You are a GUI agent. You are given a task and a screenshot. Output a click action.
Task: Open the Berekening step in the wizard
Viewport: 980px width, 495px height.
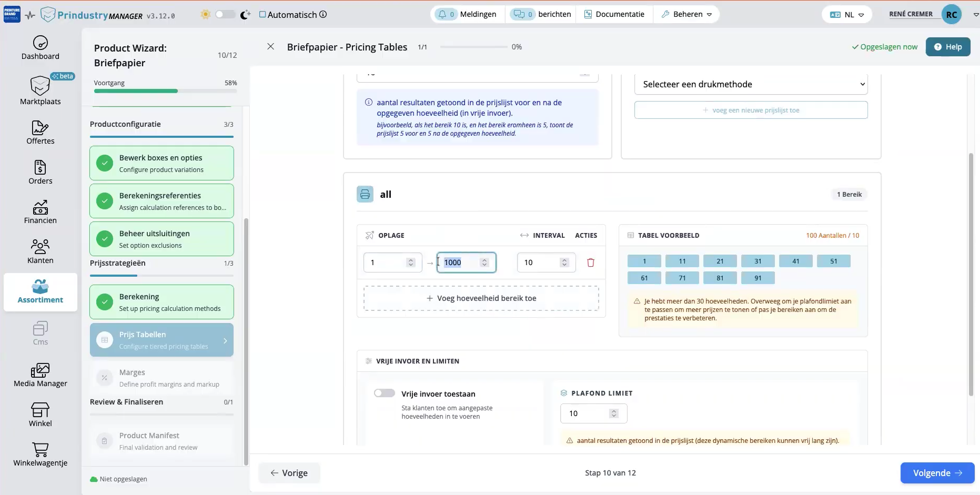(x=161, y=301)
